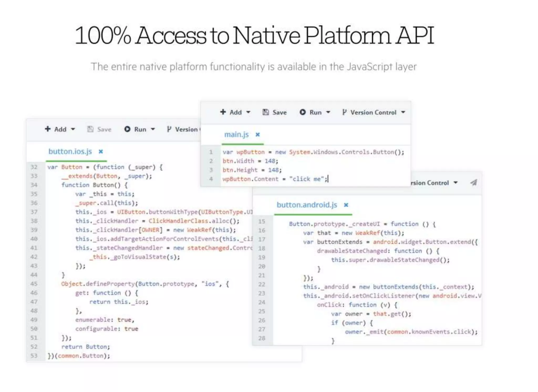The height and width of the screenshot is (392, 538).
Task: Expand the Add dropdown arrow in main.js window
Action: tap(248, 112)
